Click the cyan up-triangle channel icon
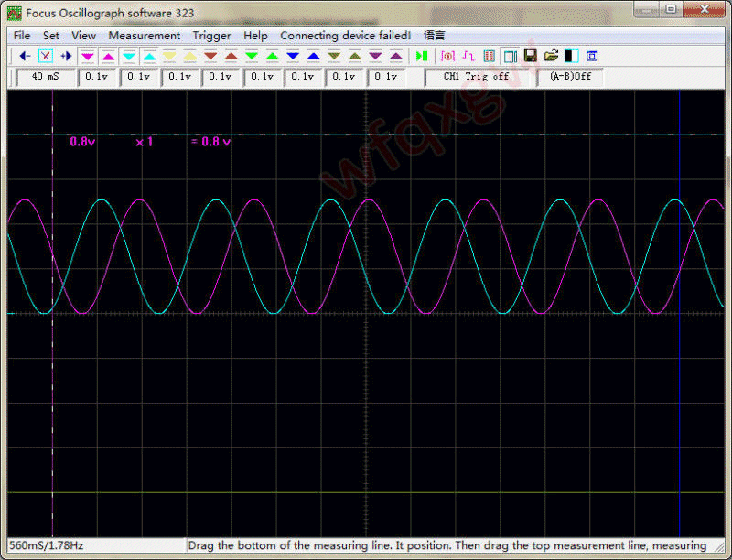 [x=149, y=56]
